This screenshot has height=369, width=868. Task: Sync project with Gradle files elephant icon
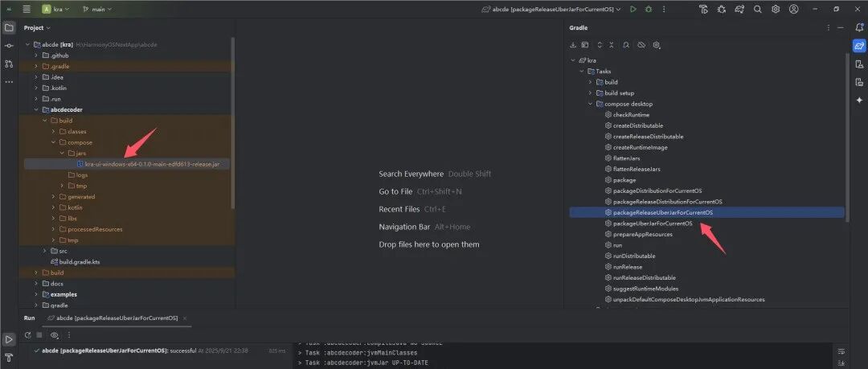[x=739, y=10]
